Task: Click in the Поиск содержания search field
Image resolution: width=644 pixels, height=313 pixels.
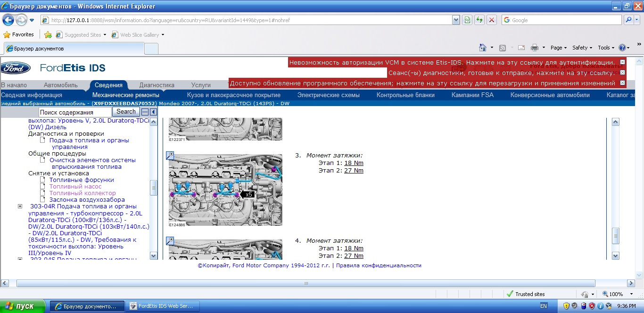Action: (75, 112)
